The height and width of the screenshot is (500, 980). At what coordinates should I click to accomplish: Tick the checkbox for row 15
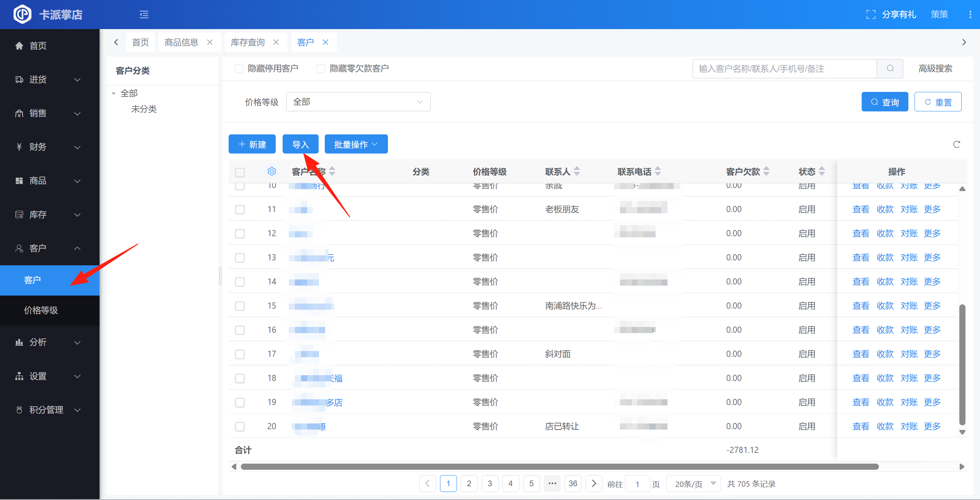pyautogui.click(x=240, y=306)
